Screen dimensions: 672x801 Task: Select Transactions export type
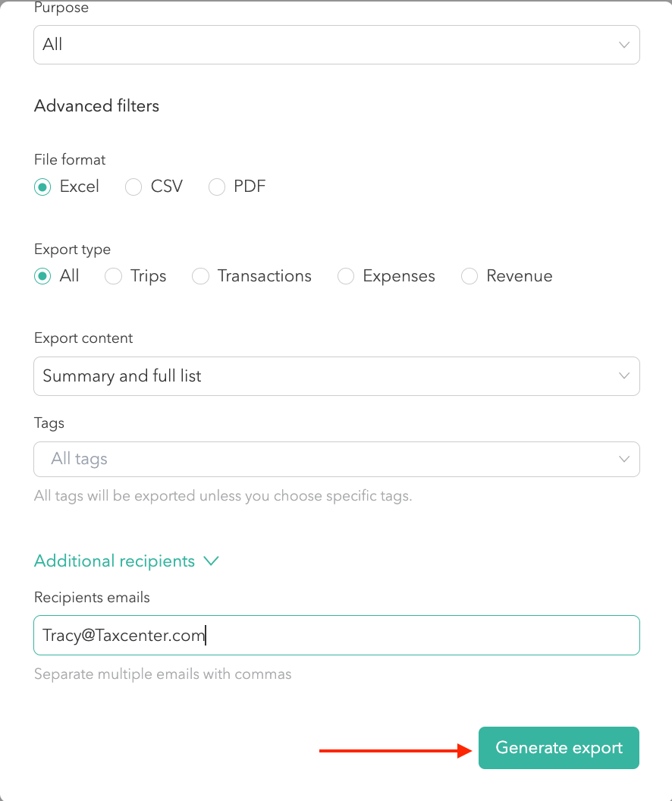200,276
